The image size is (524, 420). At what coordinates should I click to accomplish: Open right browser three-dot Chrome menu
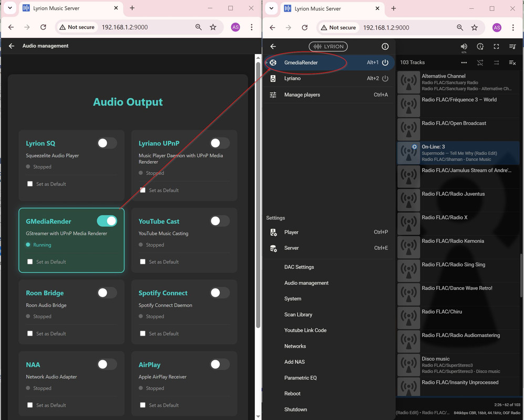click(513, 28)
